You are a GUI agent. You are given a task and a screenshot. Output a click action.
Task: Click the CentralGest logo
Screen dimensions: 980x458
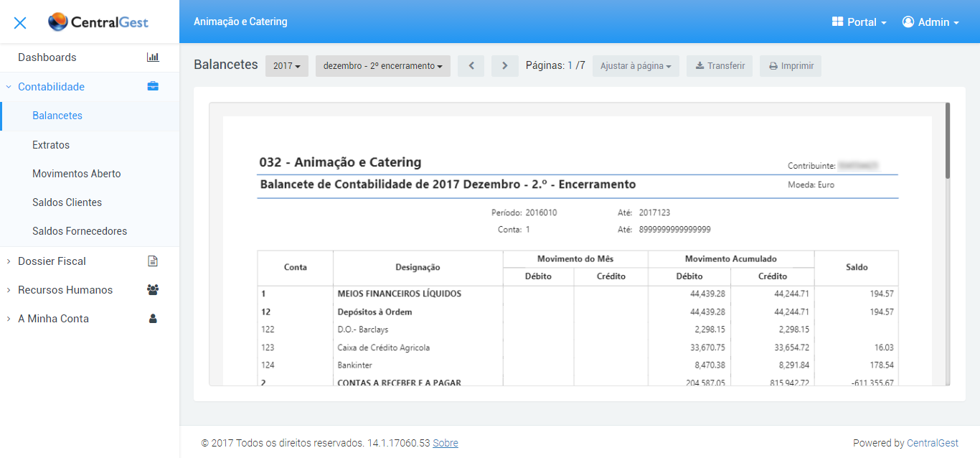click(98, 22)
